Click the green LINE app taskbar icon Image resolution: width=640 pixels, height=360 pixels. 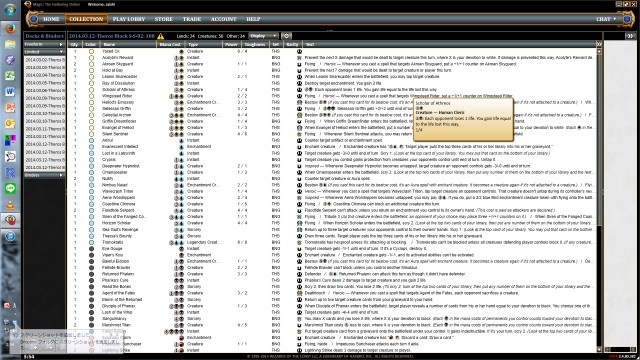point(10,188)
